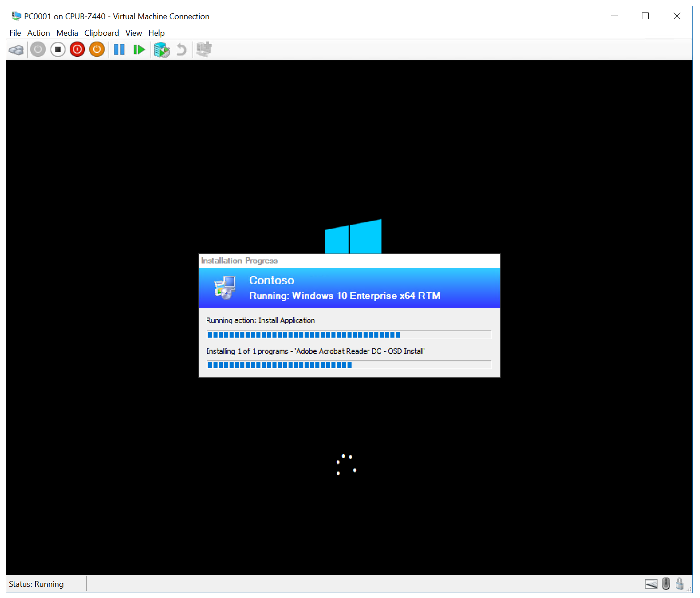
Task: Pause the running virtual machine
Action: [119, 49]
